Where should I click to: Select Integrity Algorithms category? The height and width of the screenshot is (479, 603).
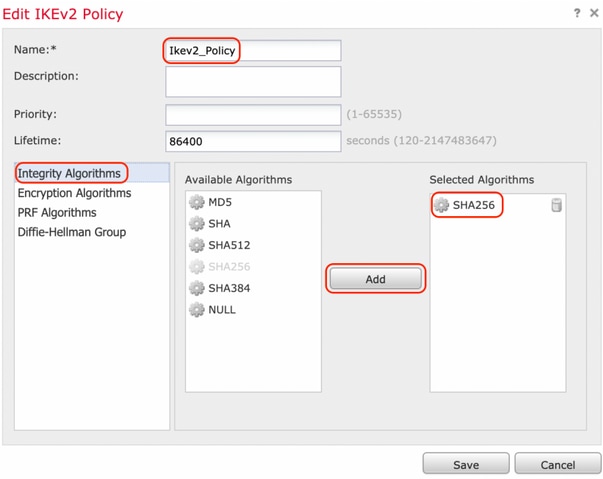[70, 173]
